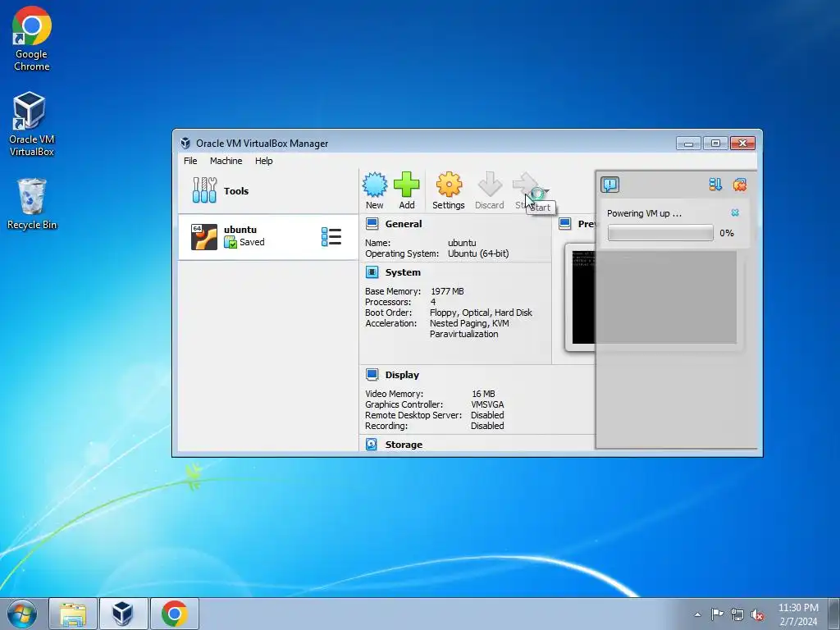This screenshot has width=840, height=630.
Task: Click the Storage section disk icon
Action: pos(372,444)
